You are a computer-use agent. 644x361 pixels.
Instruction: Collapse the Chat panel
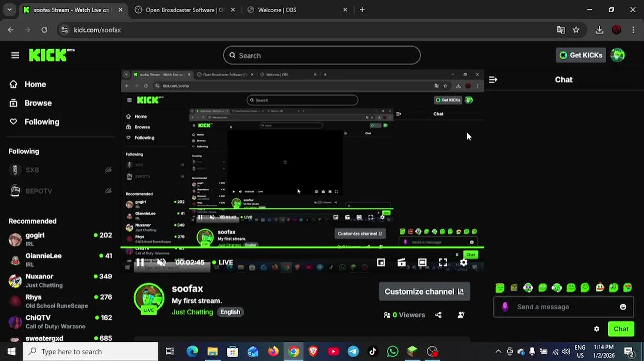(493, 79)
